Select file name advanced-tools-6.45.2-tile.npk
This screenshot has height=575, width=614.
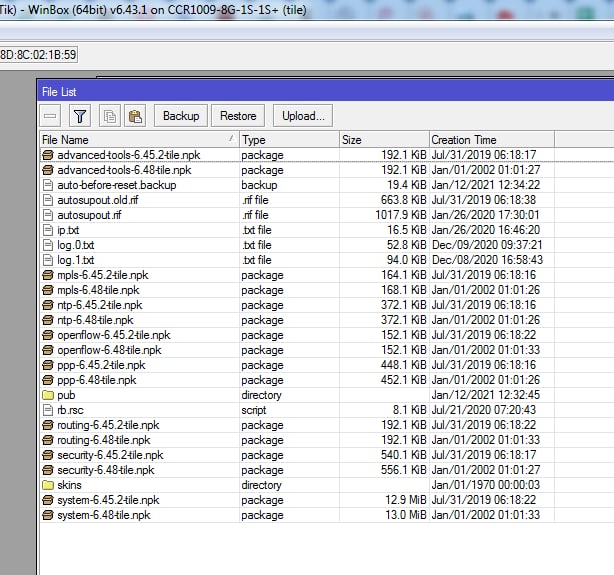[129, 155]
